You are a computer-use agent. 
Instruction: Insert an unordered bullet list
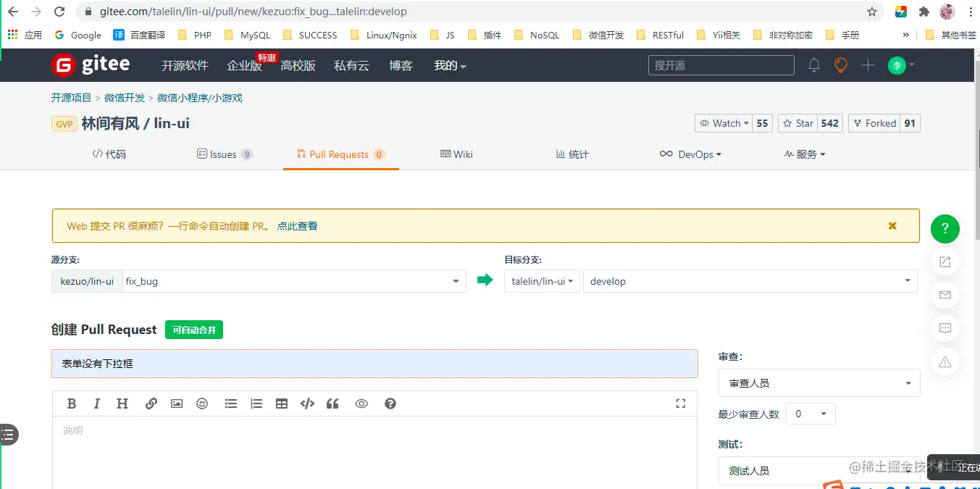pos(231,404)
